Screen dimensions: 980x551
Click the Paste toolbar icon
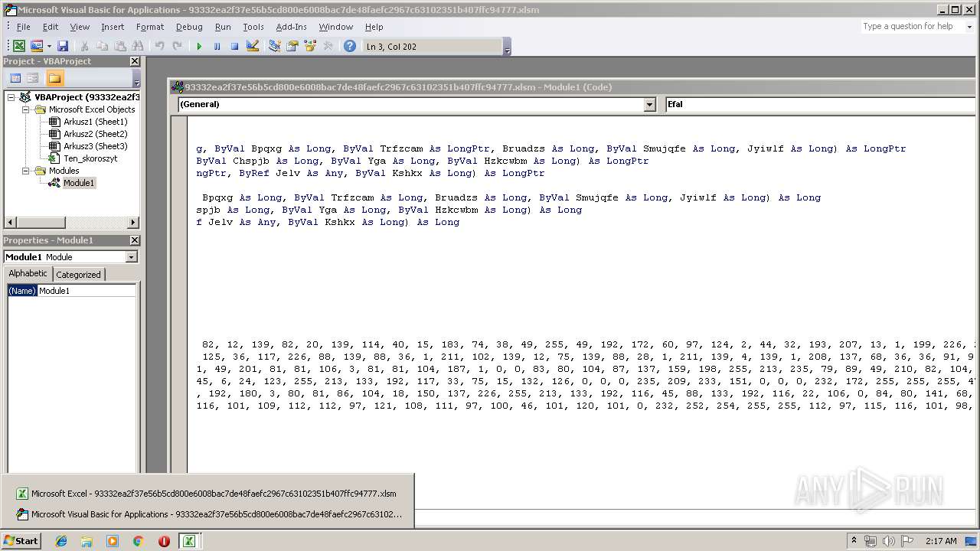click(x=120, y=47)
